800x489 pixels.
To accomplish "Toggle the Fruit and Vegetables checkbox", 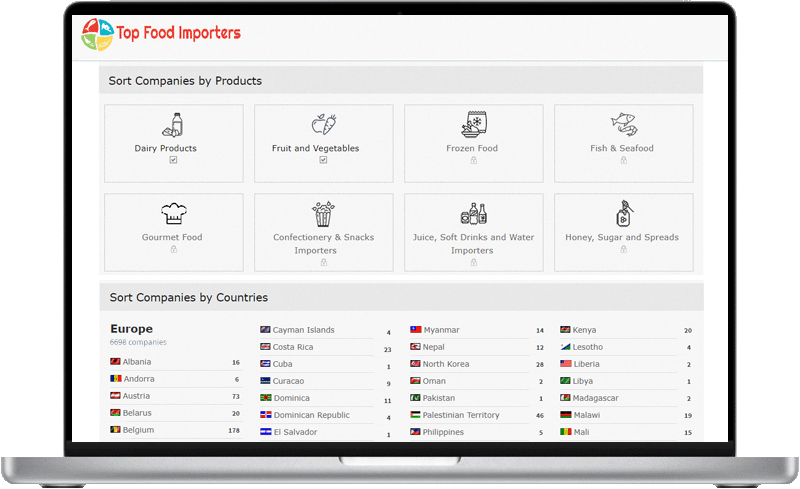I will (x=323, y=160).
